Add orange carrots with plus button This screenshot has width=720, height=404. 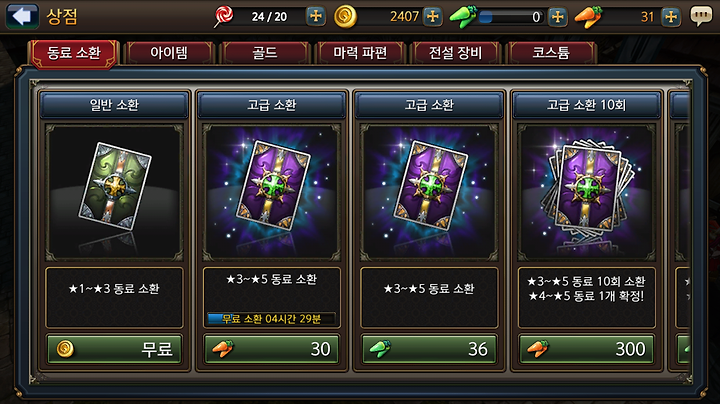click(x=671, y=17)
